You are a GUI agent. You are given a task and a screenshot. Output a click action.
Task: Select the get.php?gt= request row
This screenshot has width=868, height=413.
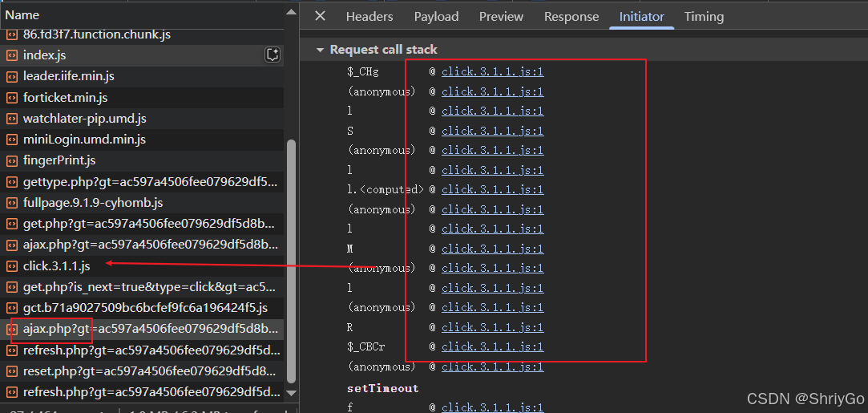coord(142,225)
